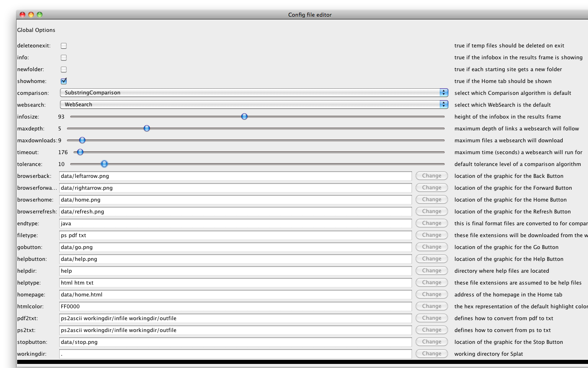The image size is (588, 368).
Task: Click Change button for pdf2txt
Action: pyautogui.click(x=432, y=318)
